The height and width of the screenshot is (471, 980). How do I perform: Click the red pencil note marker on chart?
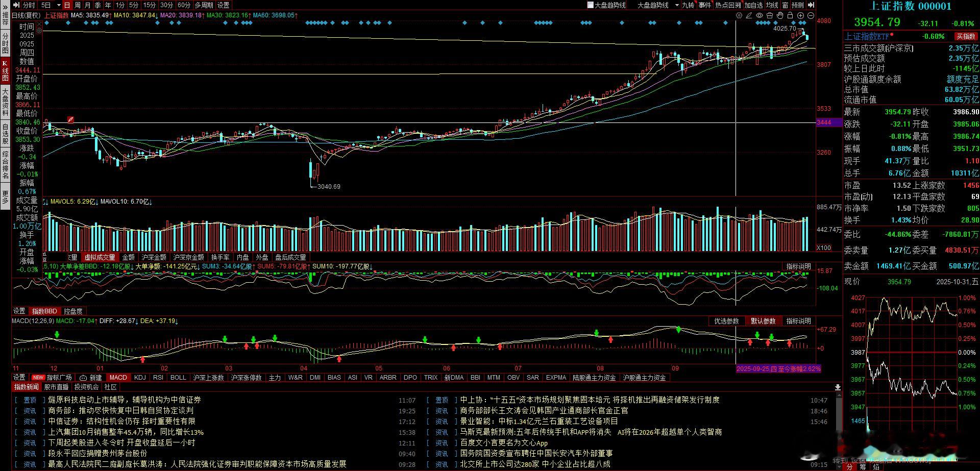click(x=71, y=120)
